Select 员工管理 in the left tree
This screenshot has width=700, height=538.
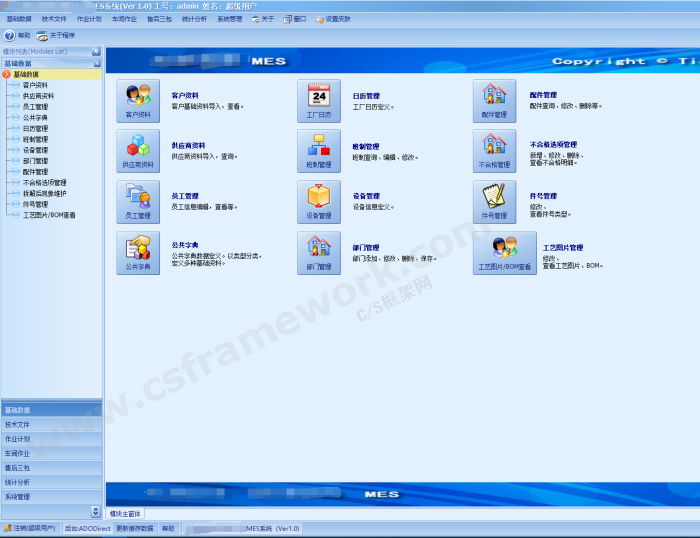35,107
